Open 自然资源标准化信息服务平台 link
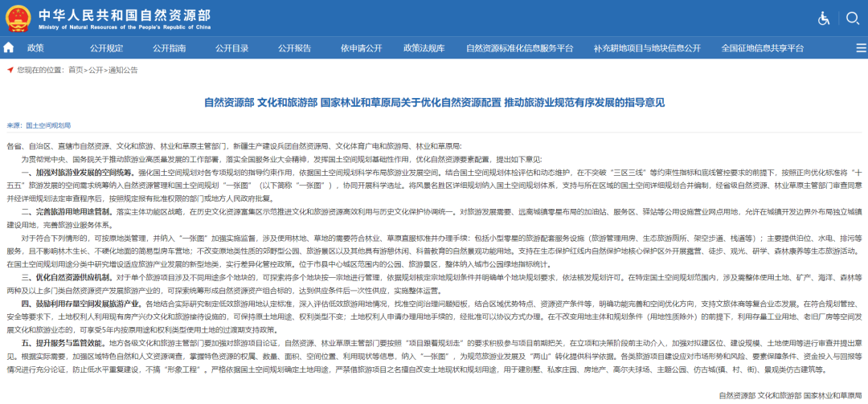The width and height of the screenshot is (868, 404). click(x=519, y=48)
